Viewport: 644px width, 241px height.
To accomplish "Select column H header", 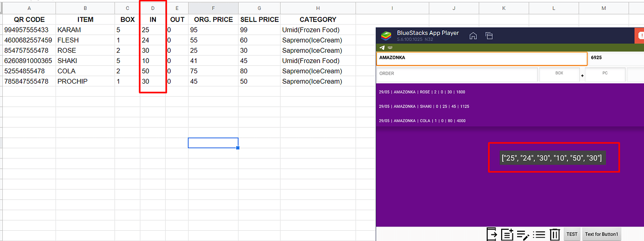I will tap(318, 8).
